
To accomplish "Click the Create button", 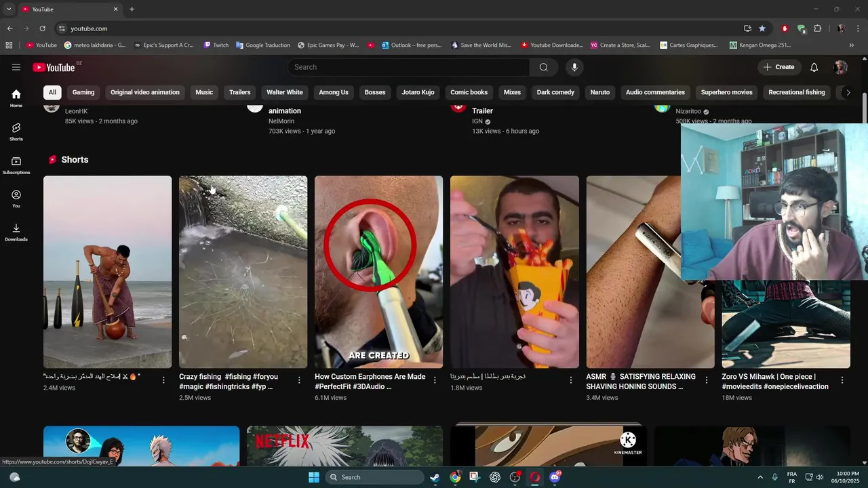I will click(x=778, y=67).
